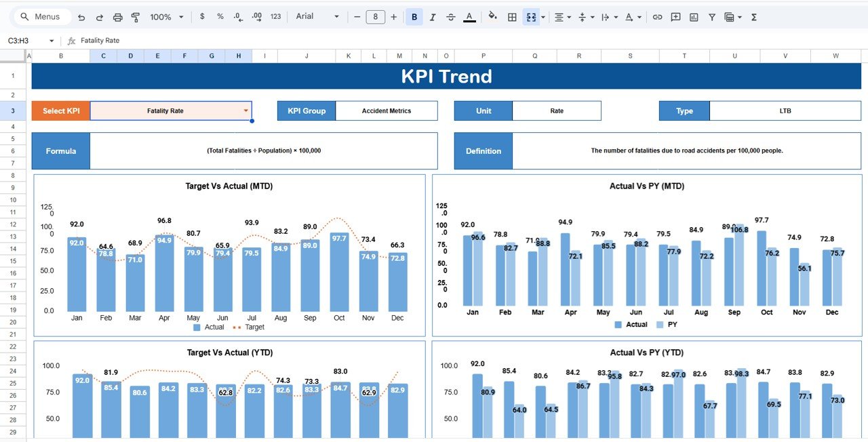The image size is (868, 442).
Task: Click the Formula label button
Action: tap(60, 150)
